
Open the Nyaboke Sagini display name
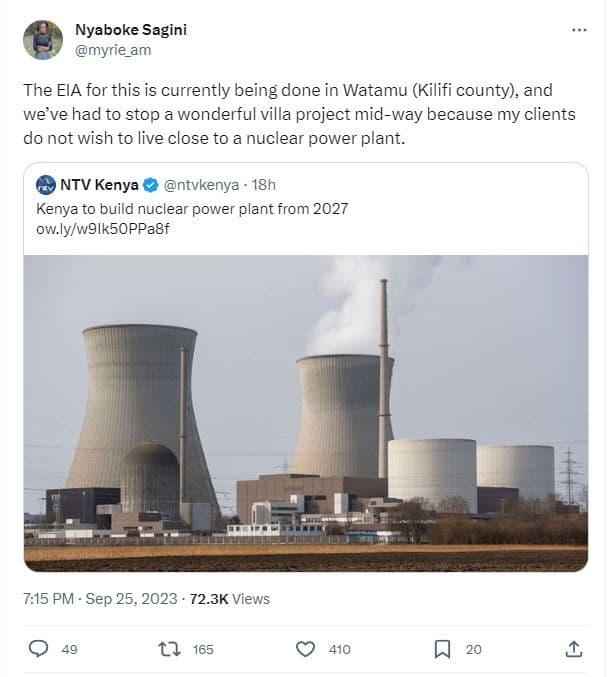click(x=131, y=29)
